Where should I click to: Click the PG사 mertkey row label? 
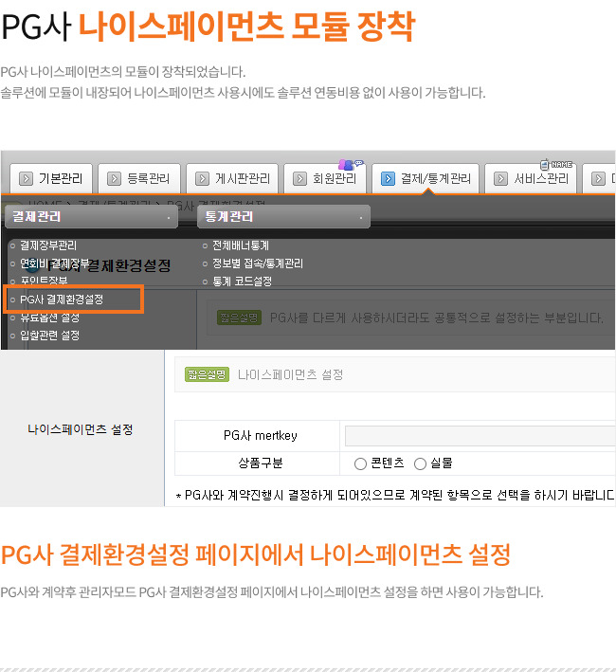tap(261, 436)
